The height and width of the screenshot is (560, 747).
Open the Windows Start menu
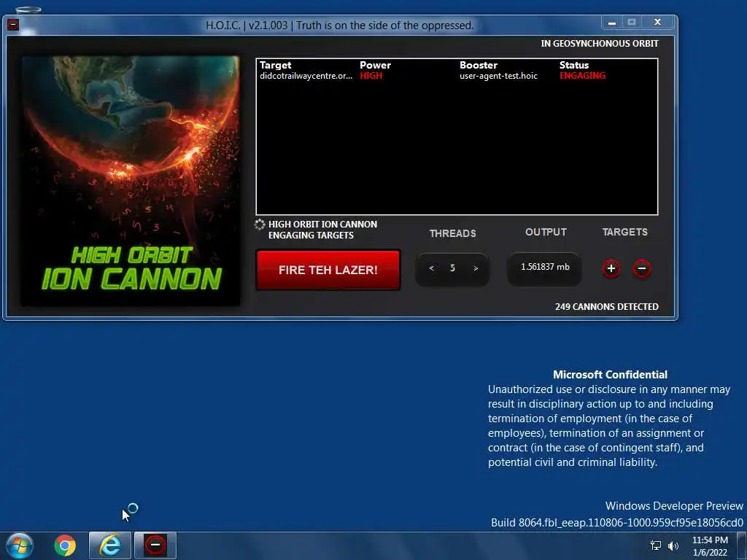click(20, 545)
